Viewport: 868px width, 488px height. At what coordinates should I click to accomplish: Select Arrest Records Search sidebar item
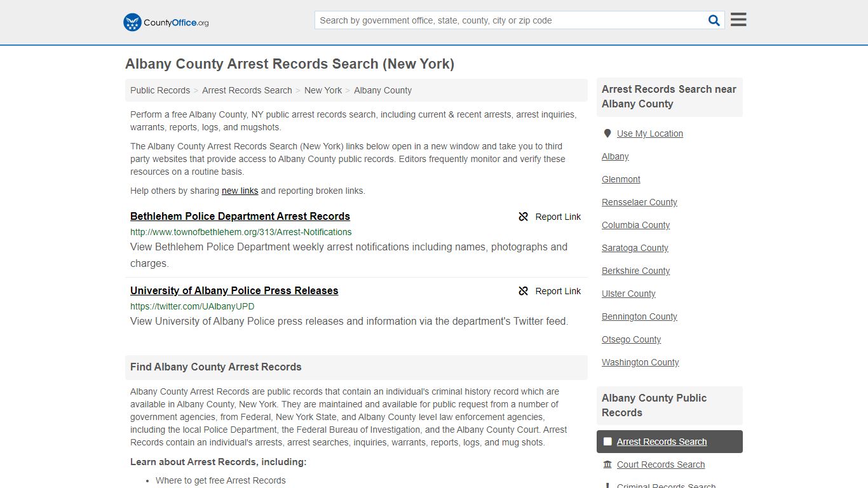(x=670, y=442)
